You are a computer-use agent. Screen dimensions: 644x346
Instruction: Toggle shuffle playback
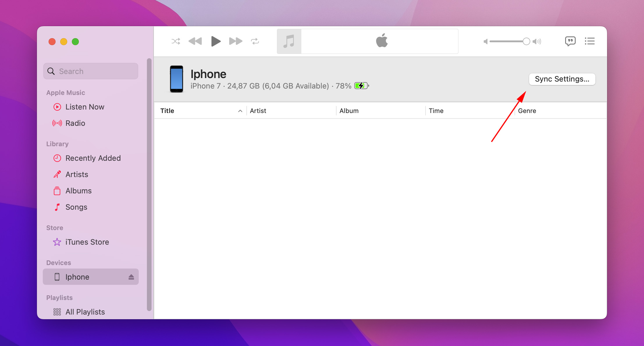point(176,41)
